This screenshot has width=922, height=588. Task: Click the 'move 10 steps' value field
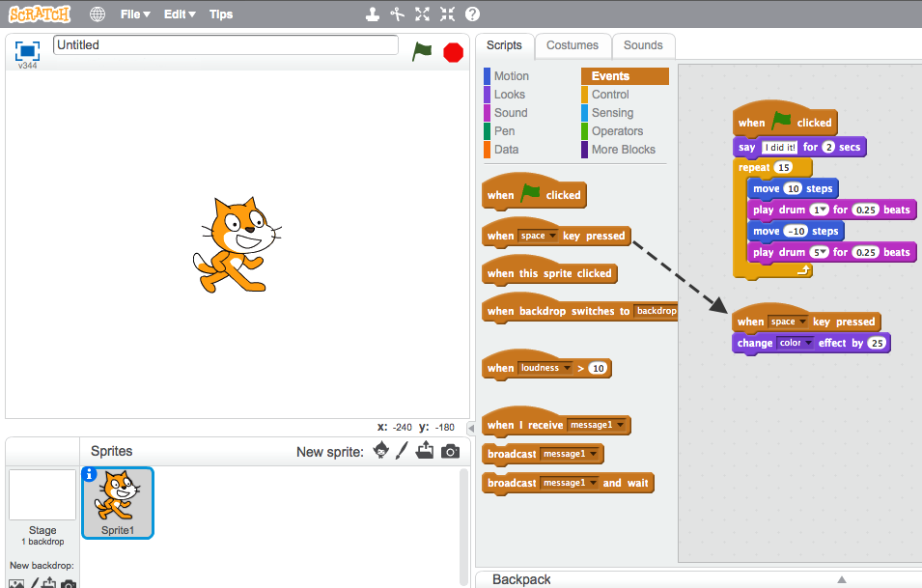point(794,188)
